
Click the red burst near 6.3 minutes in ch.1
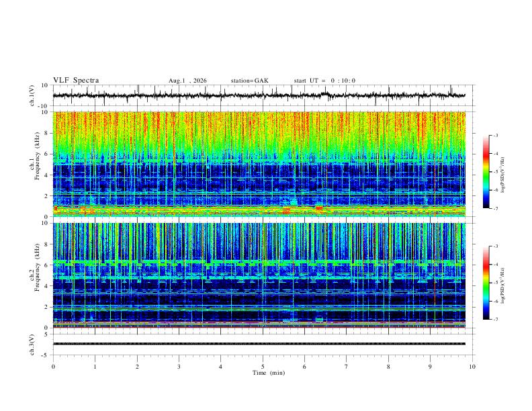[319, 208]
